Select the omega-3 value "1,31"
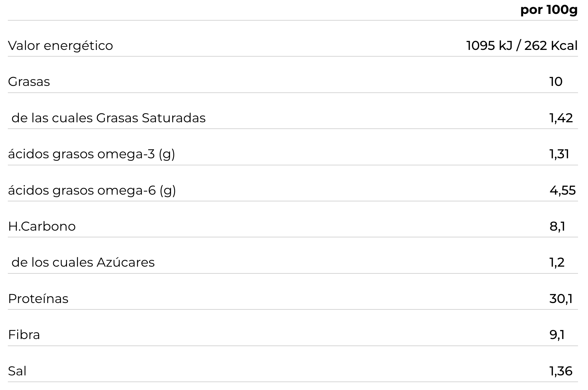 pyautogui.click(x=559, y=154)
